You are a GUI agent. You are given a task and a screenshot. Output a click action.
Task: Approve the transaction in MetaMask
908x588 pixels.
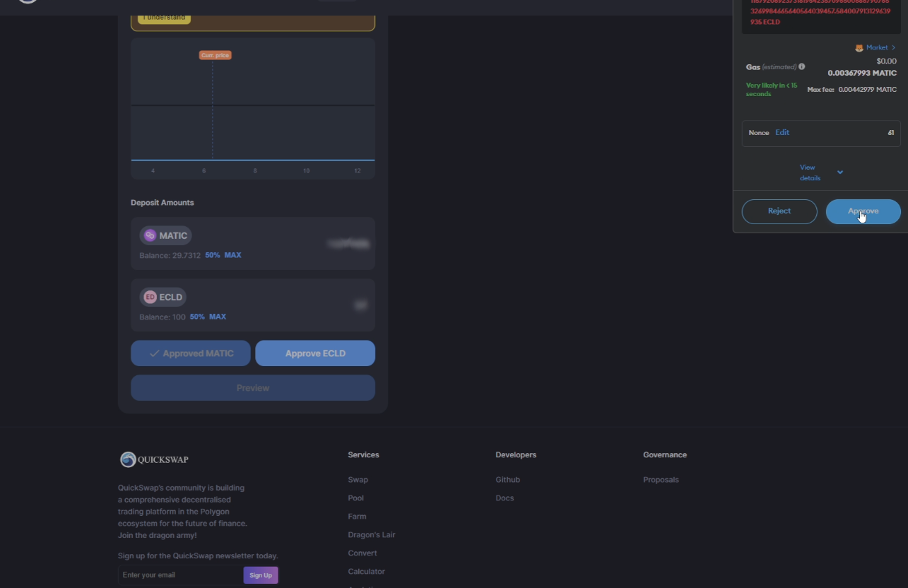pos(863,211)
